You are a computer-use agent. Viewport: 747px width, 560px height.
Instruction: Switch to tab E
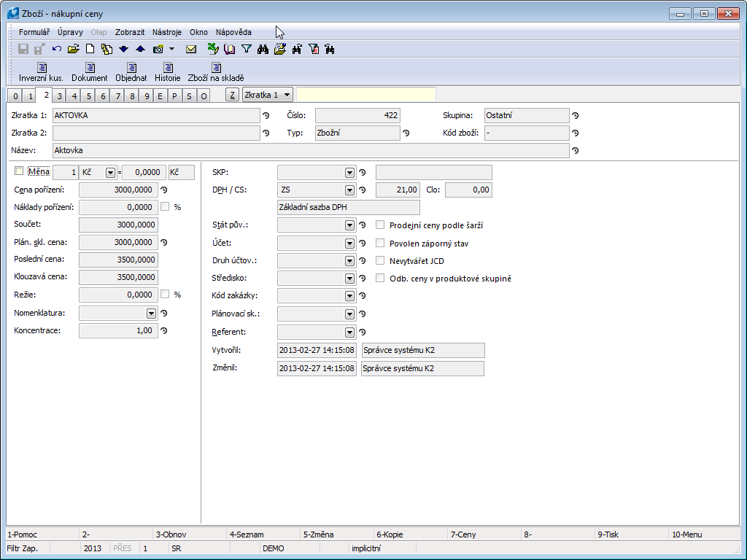[160, 96]
